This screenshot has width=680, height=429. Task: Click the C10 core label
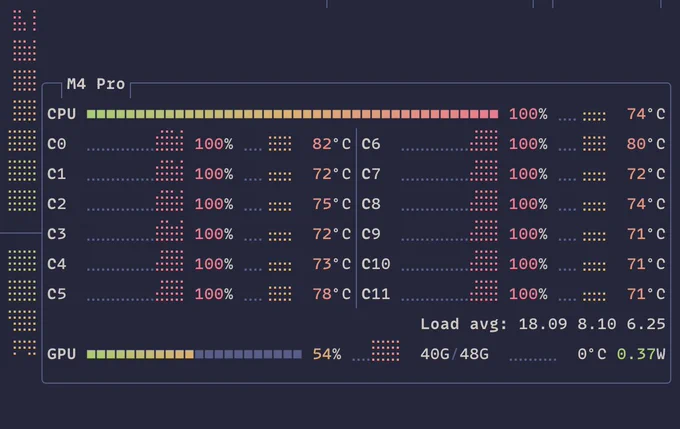pos(376,264)
